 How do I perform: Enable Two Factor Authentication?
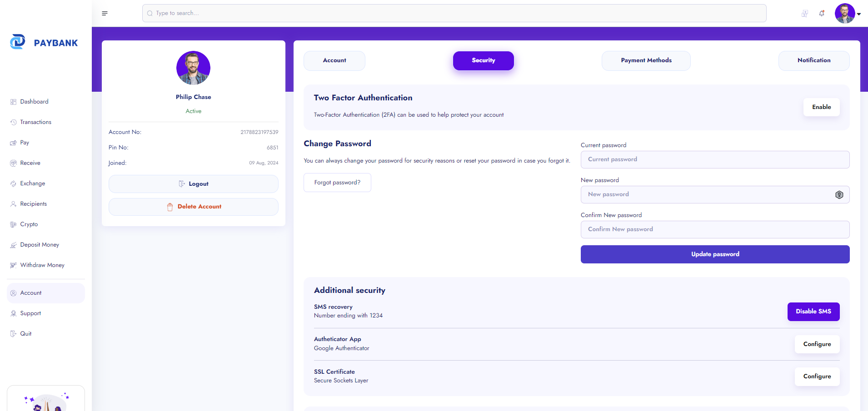coord(821,107)
